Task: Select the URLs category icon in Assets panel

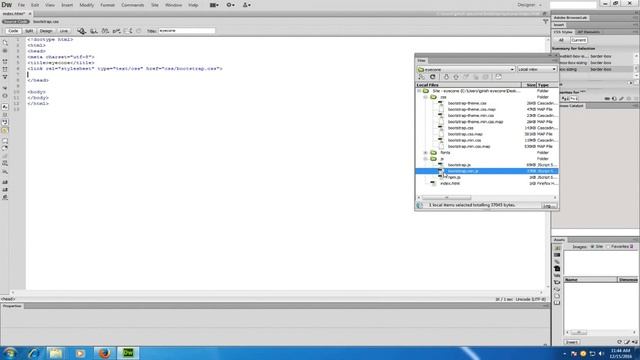Action: click(557, 262)
